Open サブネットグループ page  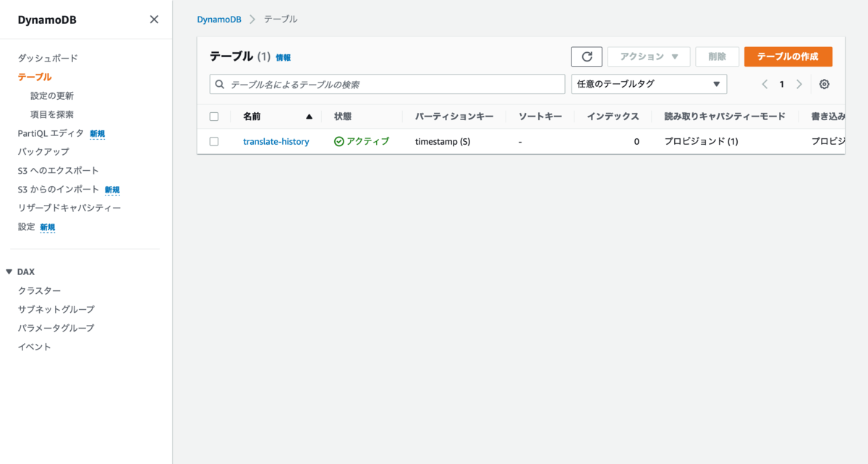tap(56, 310)
